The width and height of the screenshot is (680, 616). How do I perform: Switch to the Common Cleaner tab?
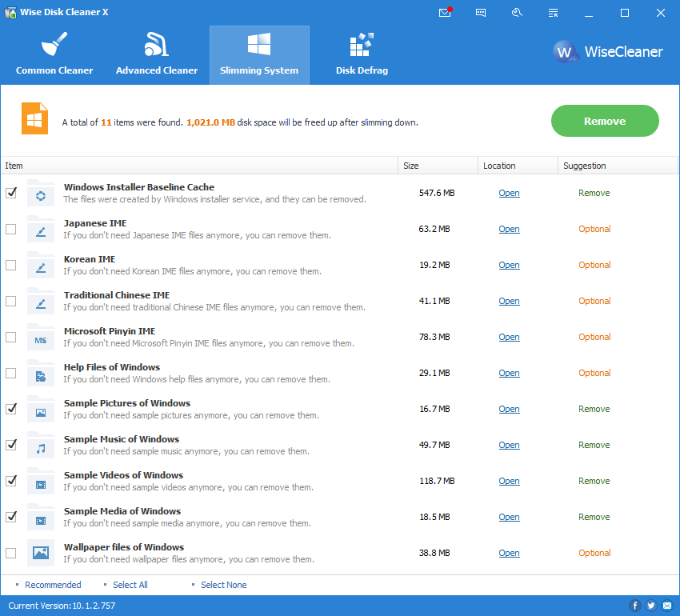click(54, 55)
